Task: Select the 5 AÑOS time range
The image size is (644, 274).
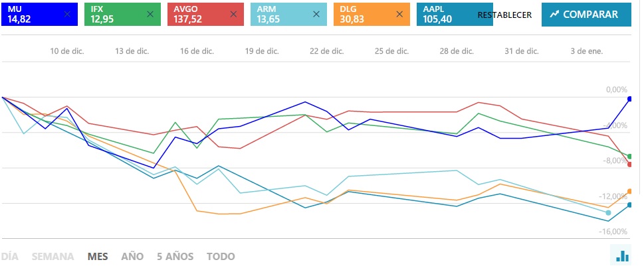Action: point(175,257)
